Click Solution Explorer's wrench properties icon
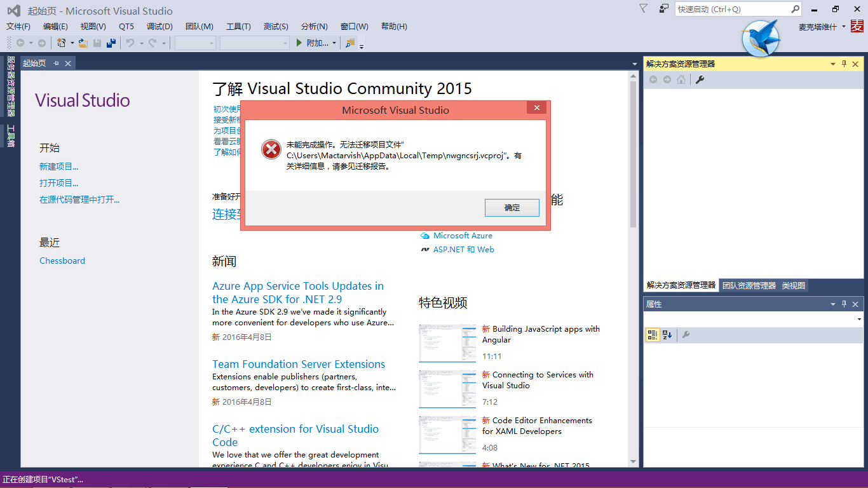 coord(700,79)
